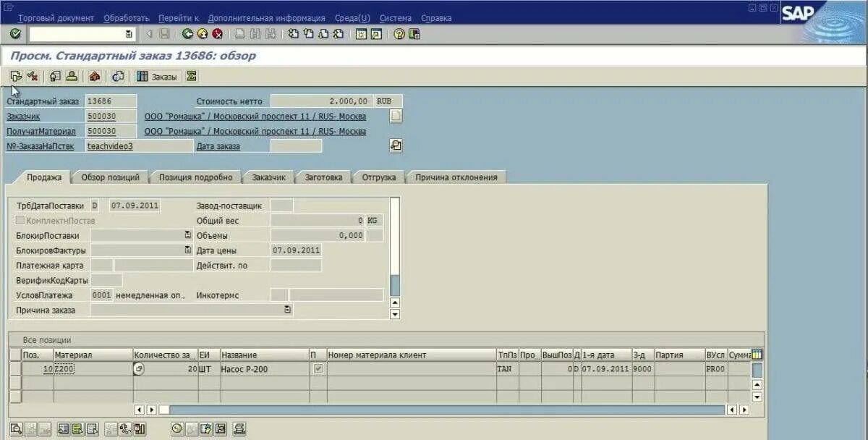Switch to the Отгрузка tab
868x440 pixels.
point(379,177)
